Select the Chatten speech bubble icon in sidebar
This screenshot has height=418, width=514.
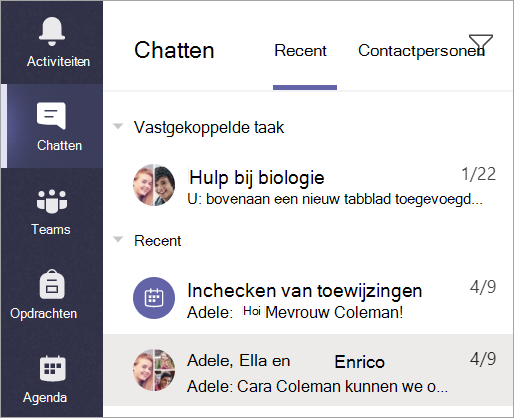51,115
